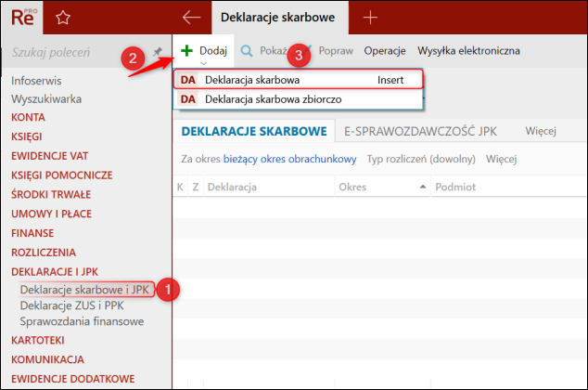The height and width of the screenshot is (390, 588).
Task: Switch to the DEKLARACJE SKARBOWE tab
Action: (x=254, y=131)
